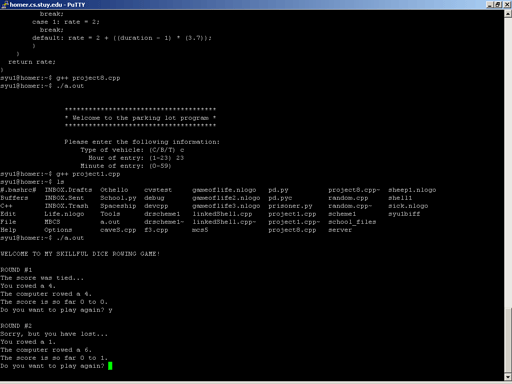Click the 'ROUND #1' heading
This screenshot has width=512, height=384.
16,270
